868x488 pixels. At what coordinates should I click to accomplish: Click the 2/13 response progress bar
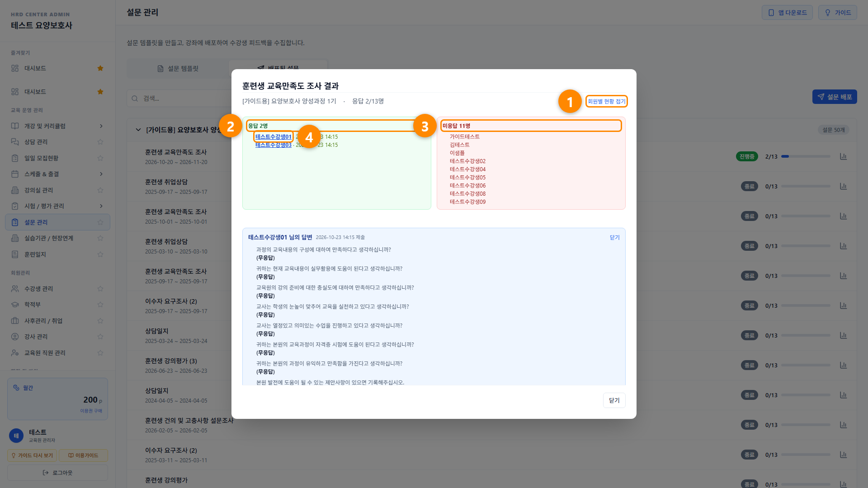pyautogui.click(x=806, y=156)
